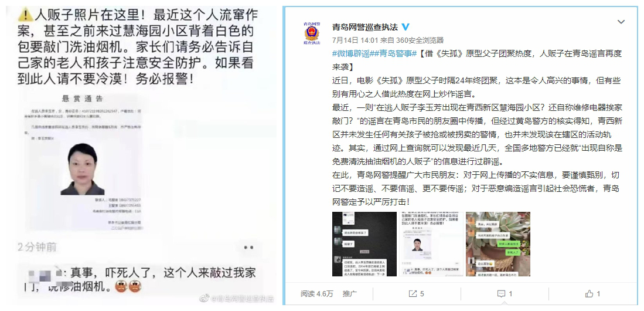Open the third succulent-background thumbnail
The width and height of the screenshot is (644, 311).
click(x=498, y=244)
